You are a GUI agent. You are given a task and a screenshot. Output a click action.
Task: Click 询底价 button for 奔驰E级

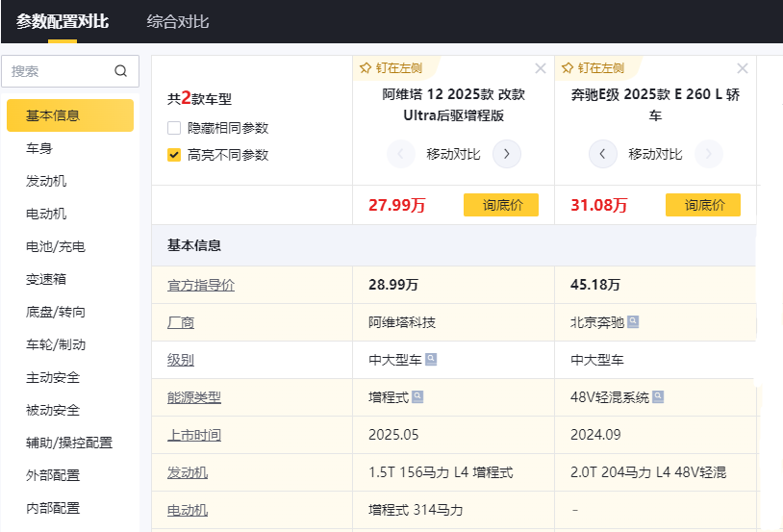click(703, 205)
